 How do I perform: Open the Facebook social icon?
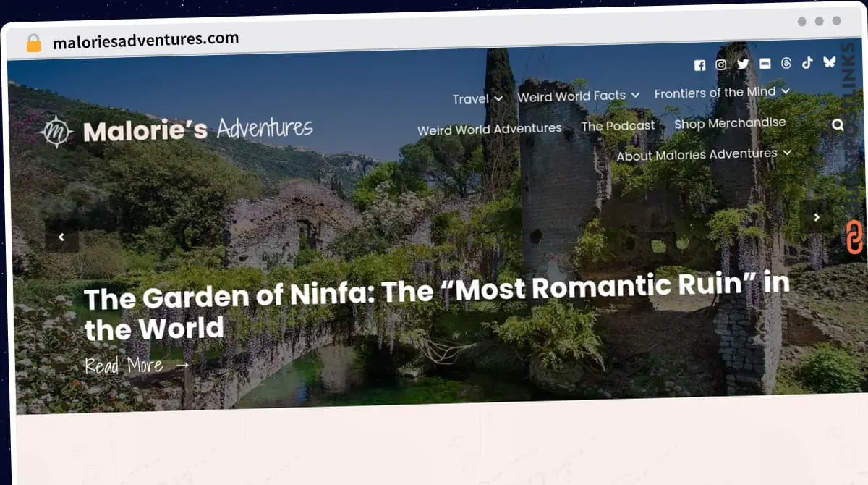(x=699, y=65)
